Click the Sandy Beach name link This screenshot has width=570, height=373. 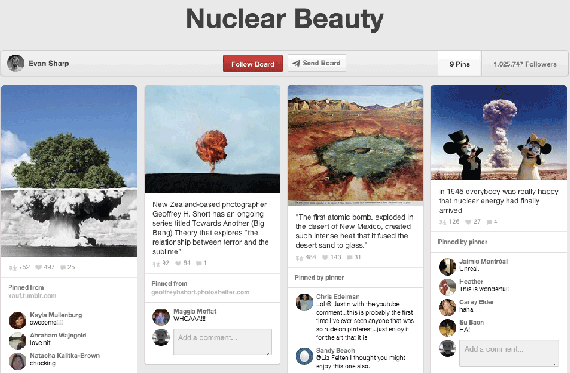pyautogui.click(x=335, y=350)
